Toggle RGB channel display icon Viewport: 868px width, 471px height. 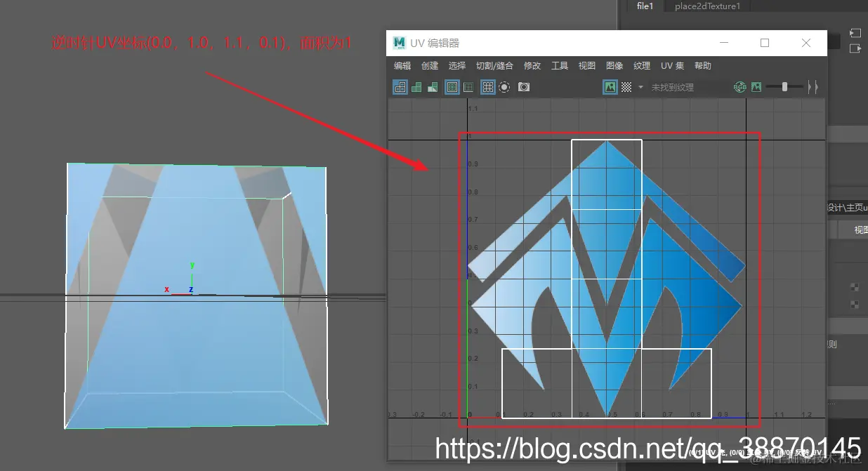click(x=740, y=87)
